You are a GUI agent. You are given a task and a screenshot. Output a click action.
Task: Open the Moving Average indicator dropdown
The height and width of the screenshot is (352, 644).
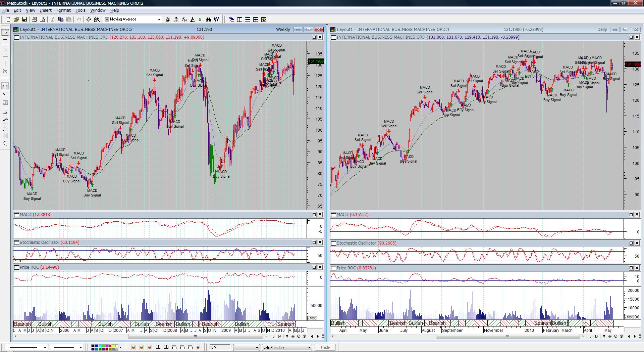point(159,19)
